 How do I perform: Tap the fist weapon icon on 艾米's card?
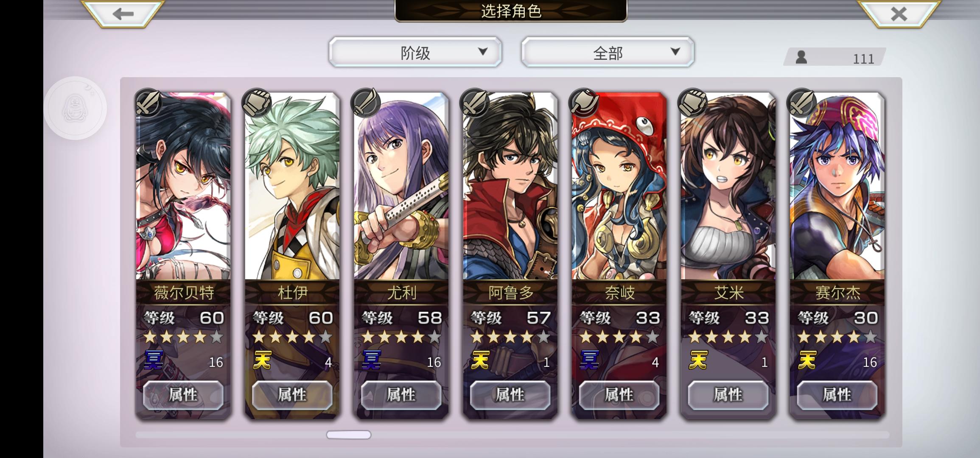point(693,103)
